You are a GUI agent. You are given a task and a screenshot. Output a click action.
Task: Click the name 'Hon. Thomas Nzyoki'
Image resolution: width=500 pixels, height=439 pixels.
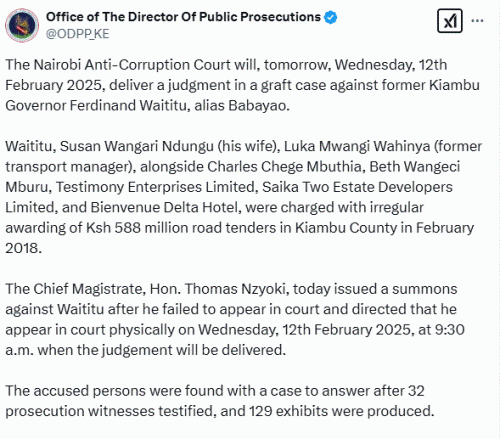[x=220, y=289]
